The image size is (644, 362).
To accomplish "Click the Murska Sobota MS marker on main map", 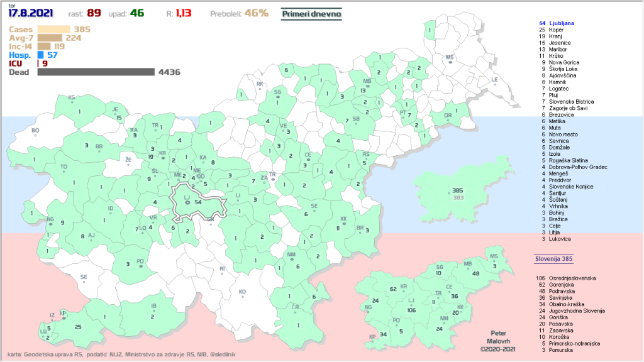I will coord(450,61).
